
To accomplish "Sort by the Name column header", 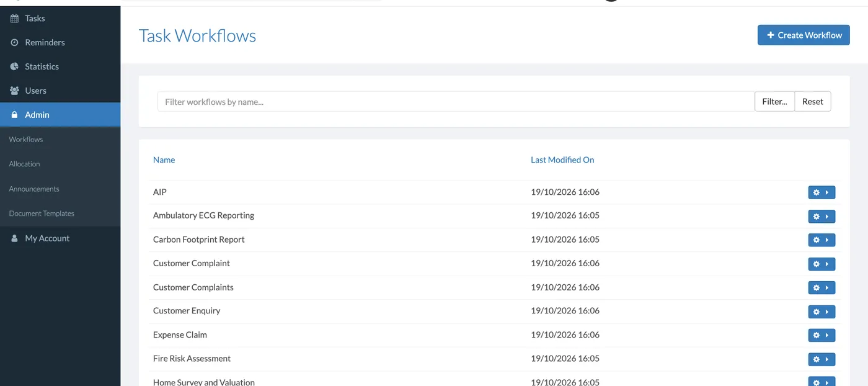I will pos(164,160).
